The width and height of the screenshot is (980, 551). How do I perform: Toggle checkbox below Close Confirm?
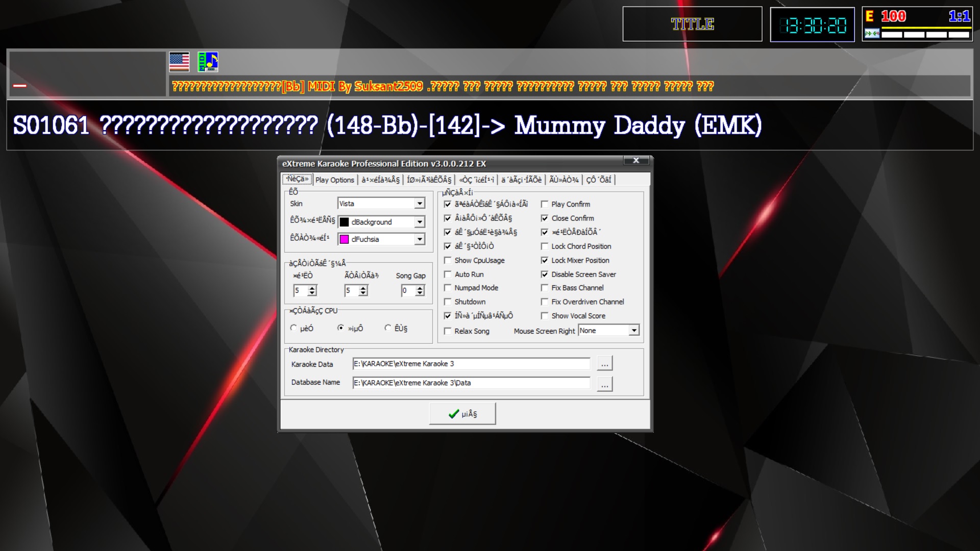click(545, 232)
